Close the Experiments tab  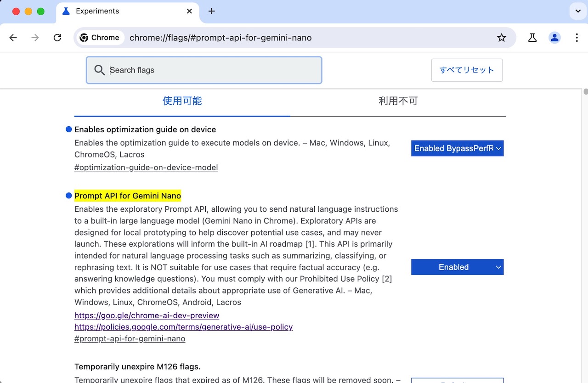(x=189, y=11)
